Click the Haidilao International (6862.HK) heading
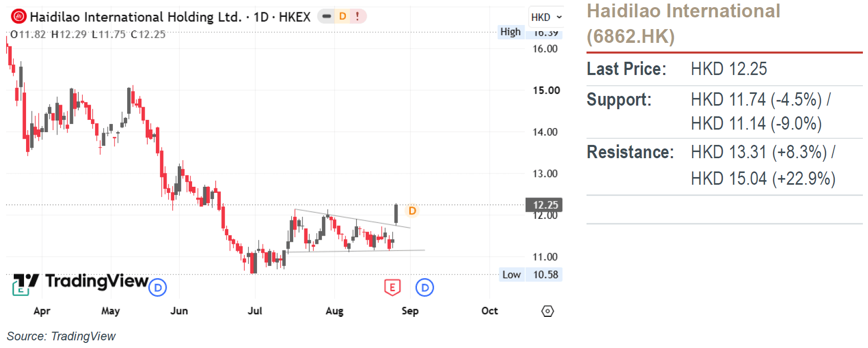This screenshot has height=348, width=868. [x=684, y=23]
